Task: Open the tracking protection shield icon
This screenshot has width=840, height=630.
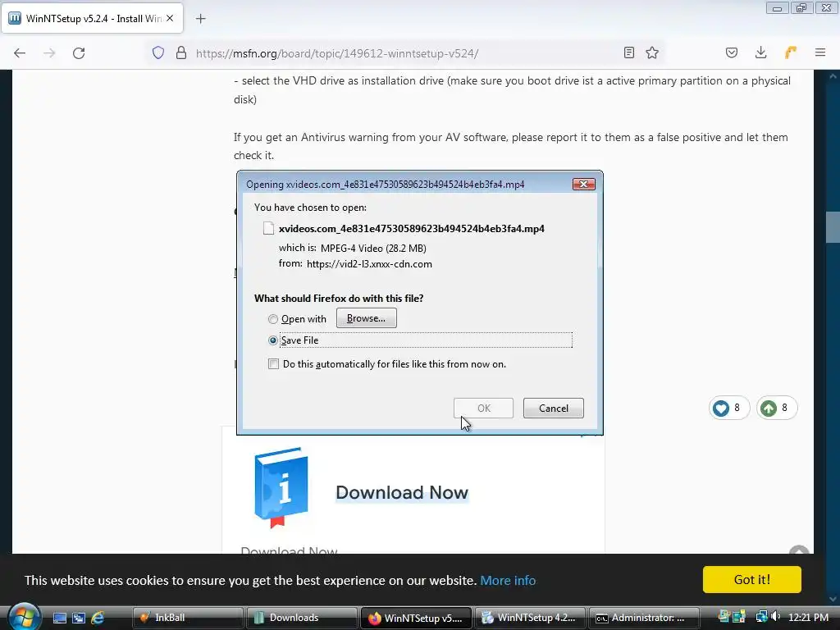Action: [158, 53]
